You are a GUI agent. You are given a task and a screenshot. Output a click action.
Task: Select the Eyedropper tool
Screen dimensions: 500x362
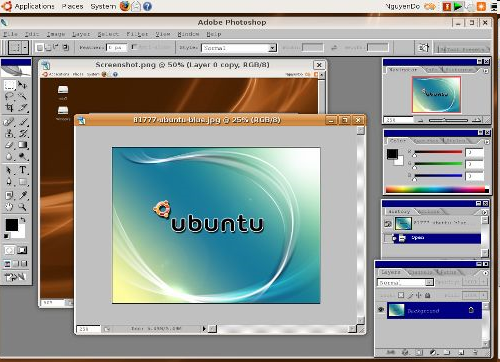[x=23, y=195]
